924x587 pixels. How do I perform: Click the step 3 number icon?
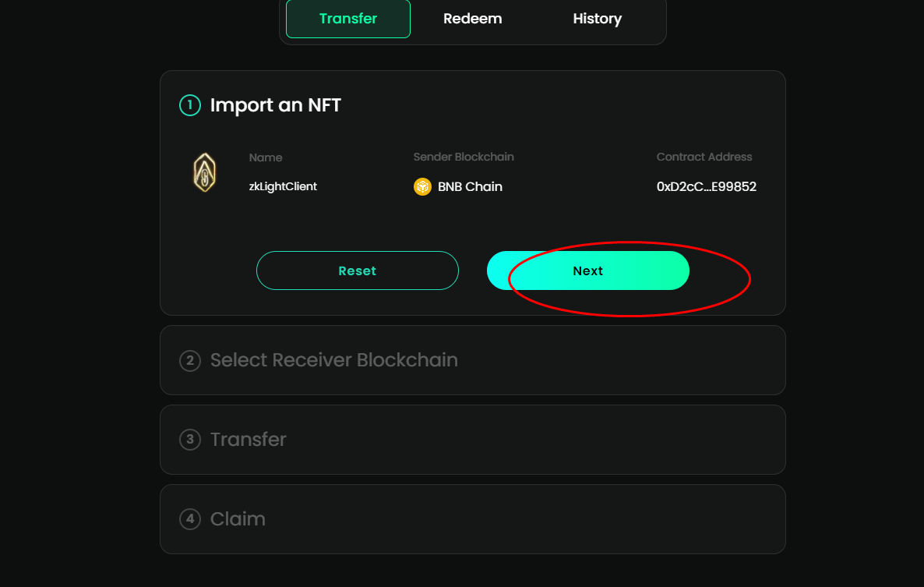click(190, 440)
